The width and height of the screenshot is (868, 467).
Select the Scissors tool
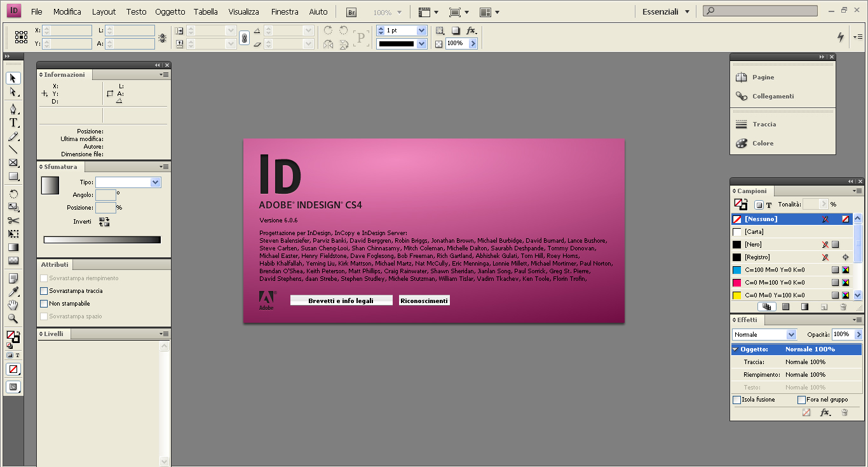[13, 220]
